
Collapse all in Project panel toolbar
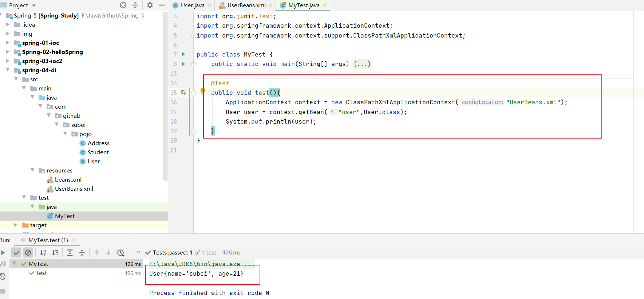tap(135, 5)
